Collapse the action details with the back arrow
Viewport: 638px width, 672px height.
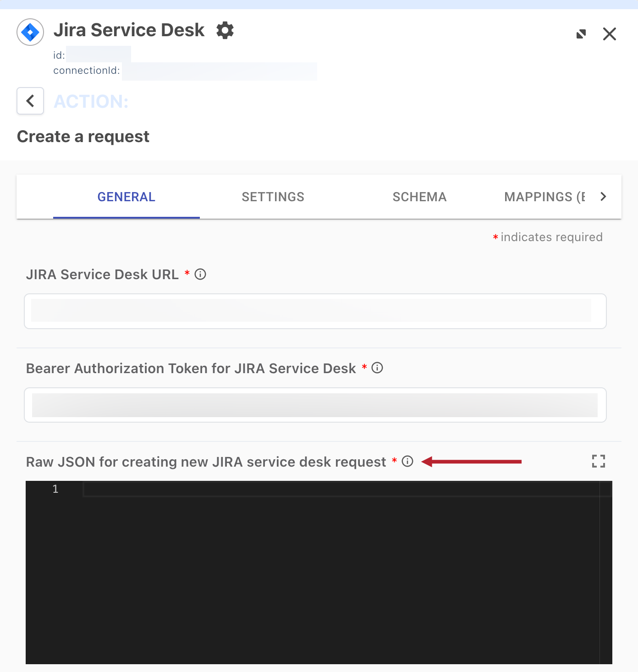coord(30,101)
